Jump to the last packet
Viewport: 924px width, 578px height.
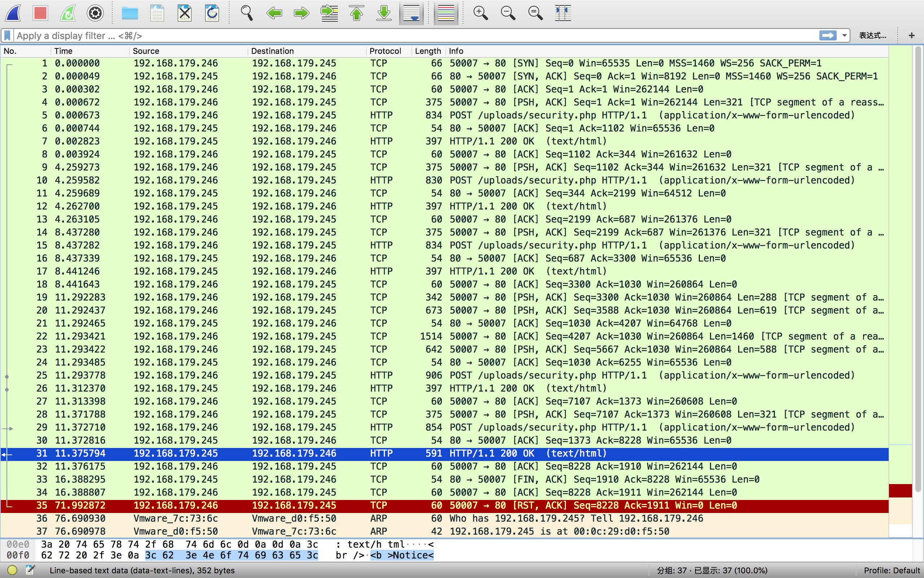click(384, 13)
